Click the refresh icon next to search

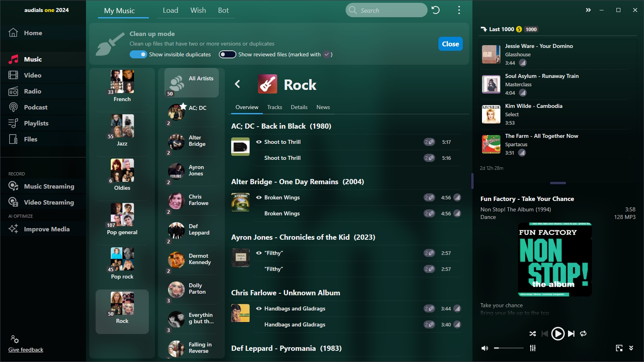click(436, 10)
